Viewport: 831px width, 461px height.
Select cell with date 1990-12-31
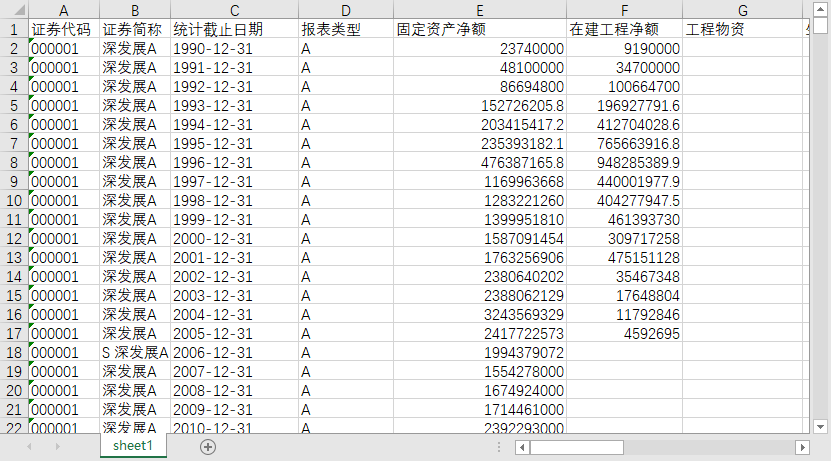pyautogui.click(x=234, y=48)
